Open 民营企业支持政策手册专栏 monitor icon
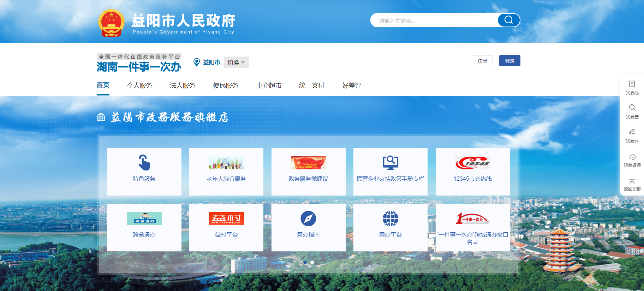 [390, 163]
